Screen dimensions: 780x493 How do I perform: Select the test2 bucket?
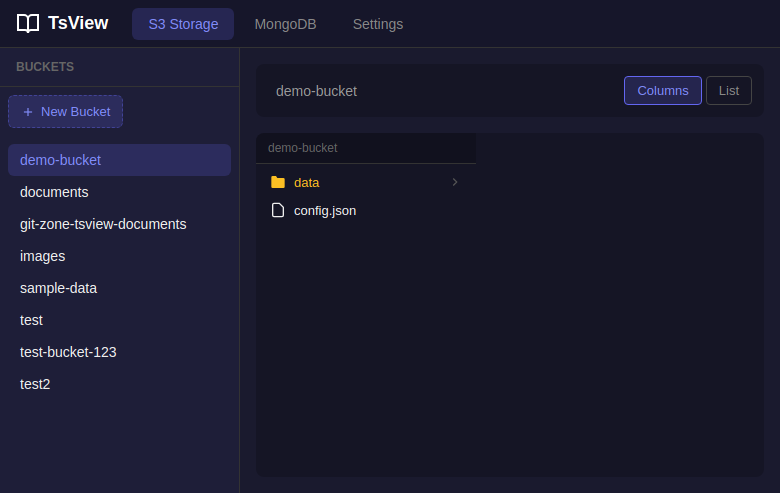click(x=35, y=384)
